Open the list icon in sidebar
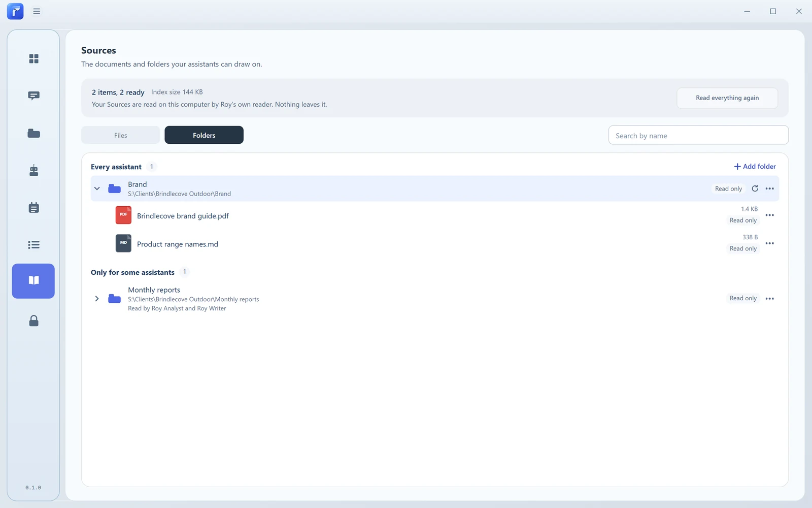Screen dimensions: 812x508 coord(33,245)
